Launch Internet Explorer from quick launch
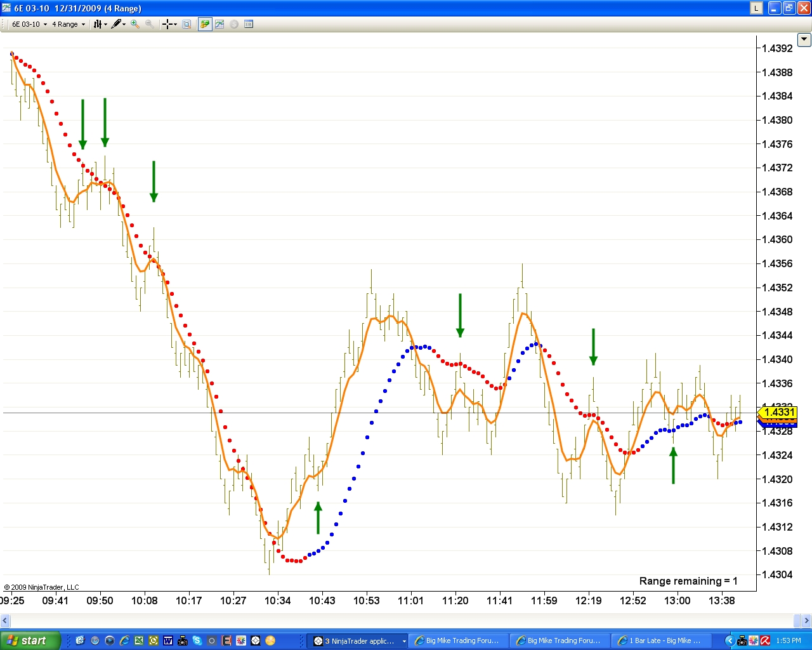Viewport: 812px width, 650px height. click(x=124, y=640)
